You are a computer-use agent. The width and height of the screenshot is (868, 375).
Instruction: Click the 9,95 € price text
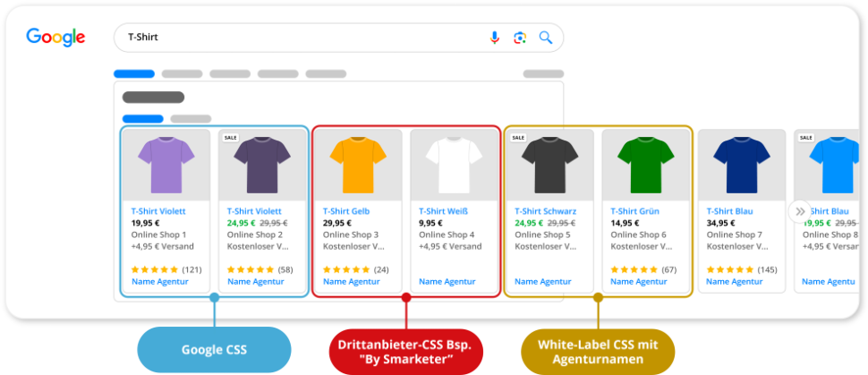[x=430, y=223]
